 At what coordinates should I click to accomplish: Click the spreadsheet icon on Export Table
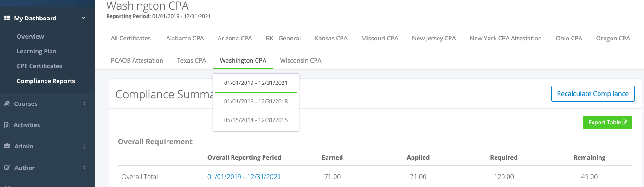(x=625, y=123)
